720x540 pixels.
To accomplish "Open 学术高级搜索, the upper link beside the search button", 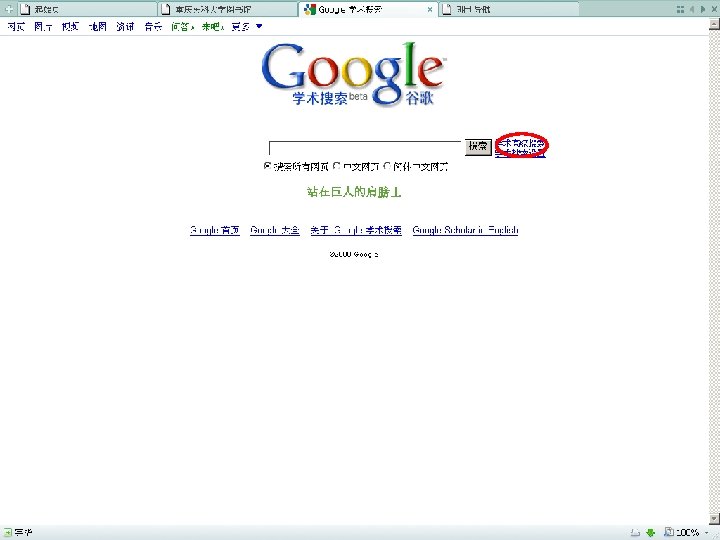I will [x=521, y=143].
